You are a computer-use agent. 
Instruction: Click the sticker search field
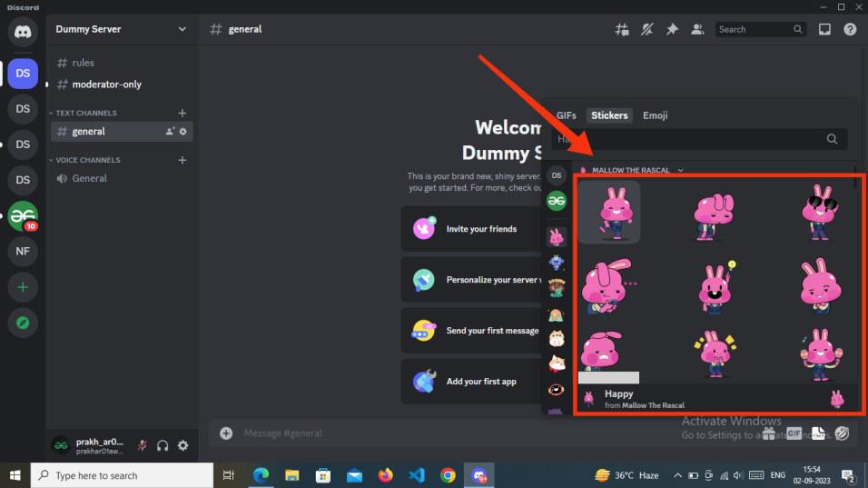[x=698, y=139]
